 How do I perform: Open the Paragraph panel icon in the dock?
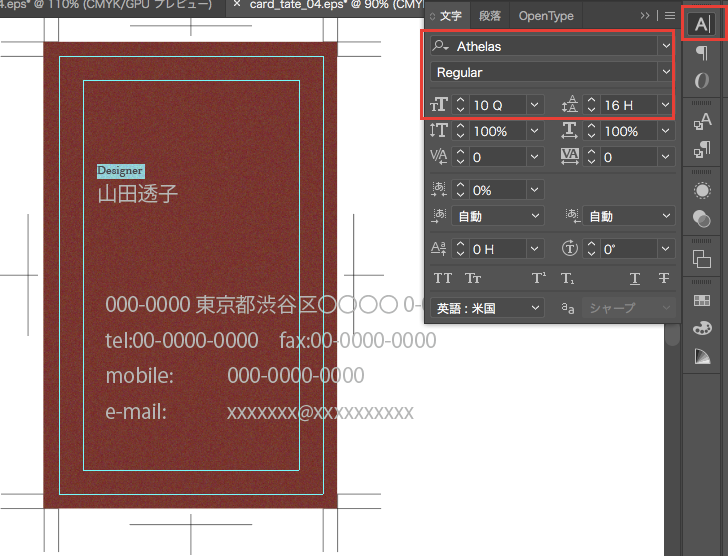(702, 53)
